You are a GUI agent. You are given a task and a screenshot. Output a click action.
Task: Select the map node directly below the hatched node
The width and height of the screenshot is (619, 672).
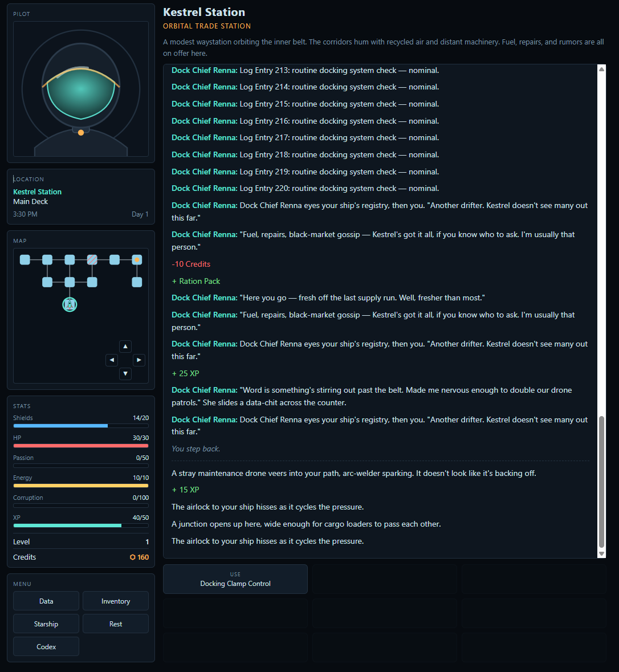[92, 282]
